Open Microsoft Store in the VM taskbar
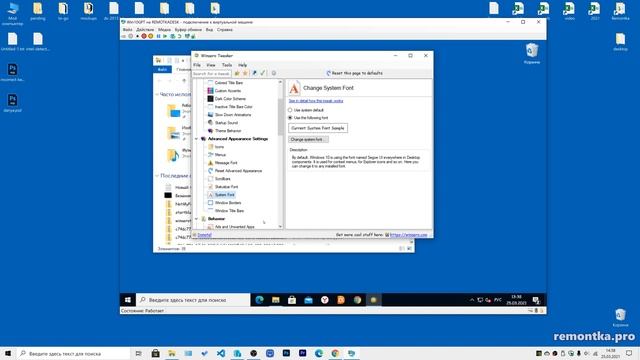 [x=292, y=300]
